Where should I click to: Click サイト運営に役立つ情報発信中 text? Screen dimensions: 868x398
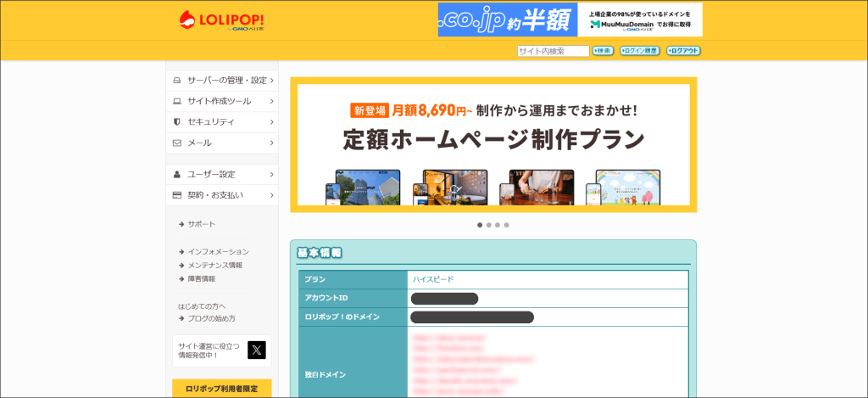click(x=209, y=350)
